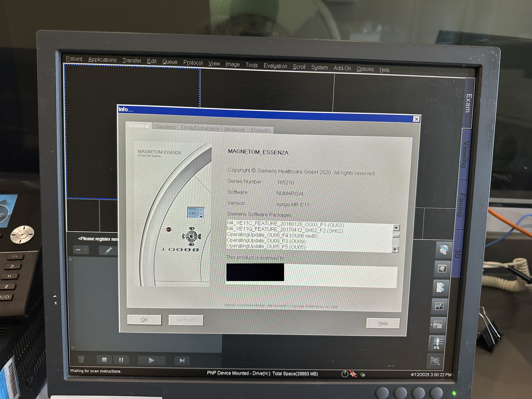Click the patient table movement icon

[x=441, y=287]
